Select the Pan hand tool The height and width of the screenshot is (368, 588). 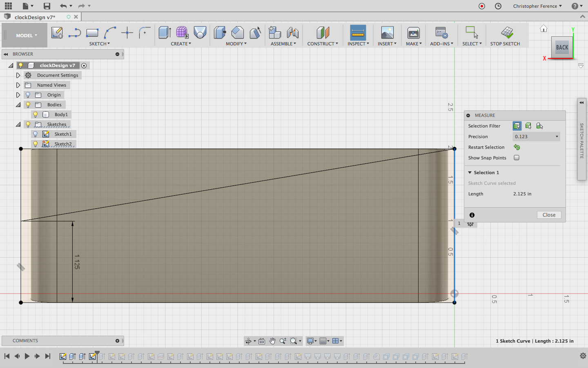272,341
